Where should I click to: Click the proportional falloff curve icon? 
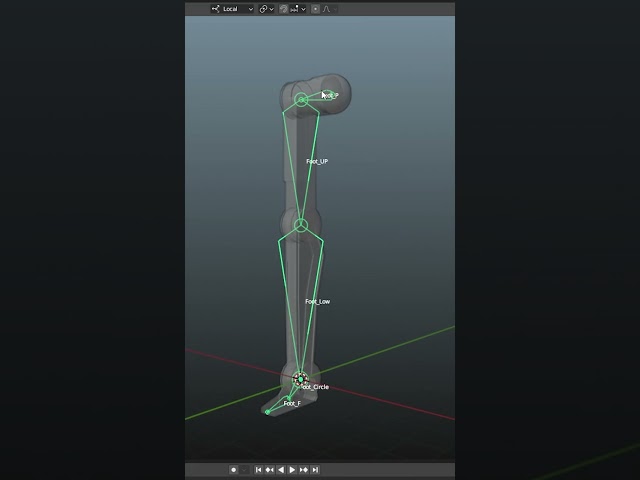pyautogui.click(x=327, y=9)
